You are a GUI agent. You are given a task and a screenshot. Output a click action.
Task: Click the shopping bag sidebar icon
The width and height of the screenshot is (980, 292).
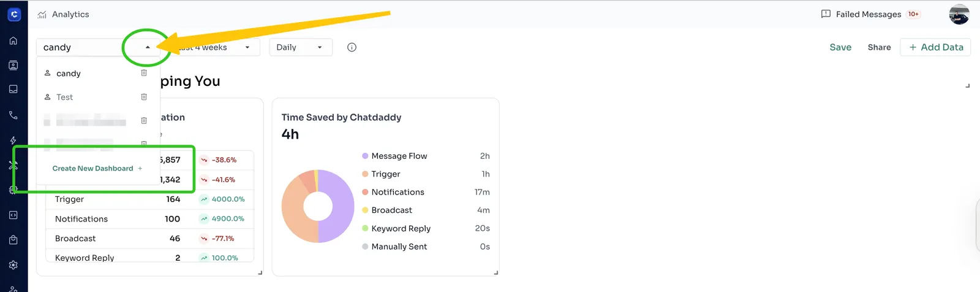pos(13,240)
